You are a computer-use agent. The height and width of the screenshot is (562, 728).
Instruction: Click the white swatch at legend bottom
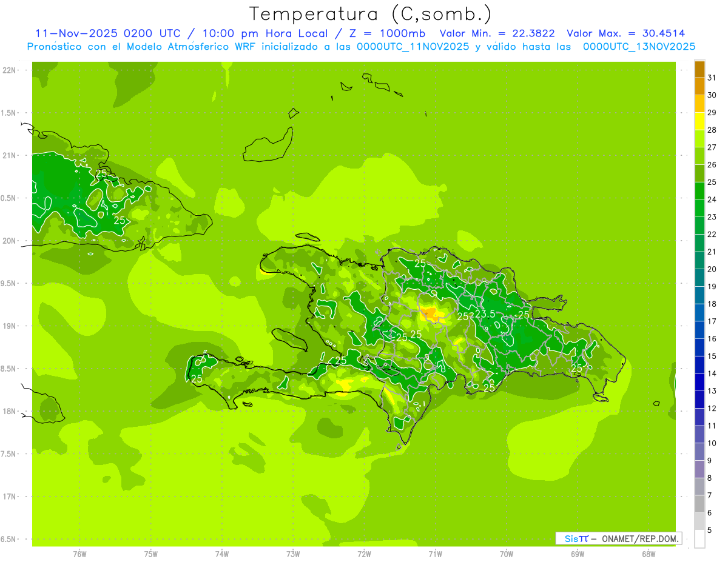tap(699, 538)
